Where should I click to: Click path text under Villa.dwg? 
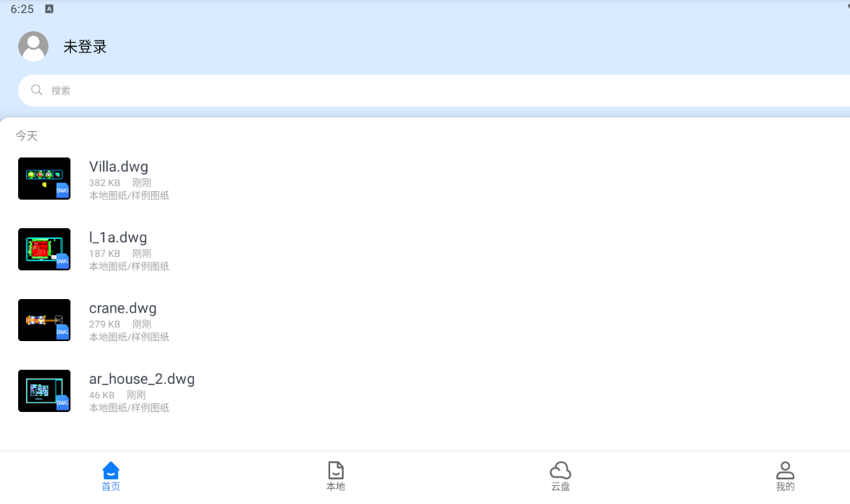(x=129, y=196)
